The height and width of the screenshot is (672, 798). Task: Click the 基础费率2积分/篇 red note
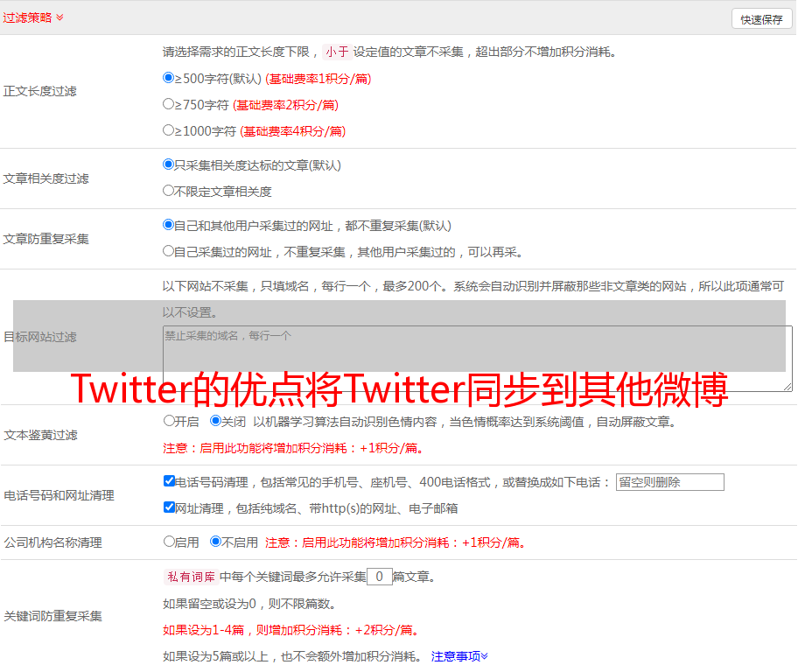(x=285, y=105)
